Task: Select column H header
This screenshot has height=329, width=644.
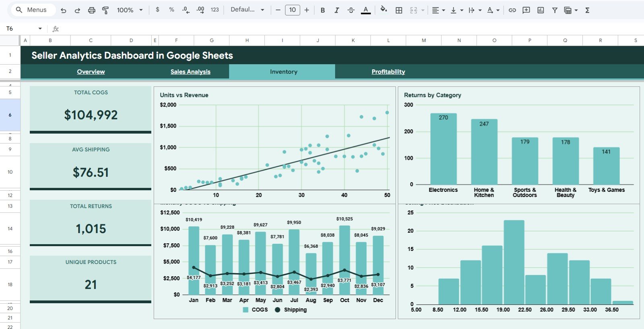Action: tap(247, 40)
